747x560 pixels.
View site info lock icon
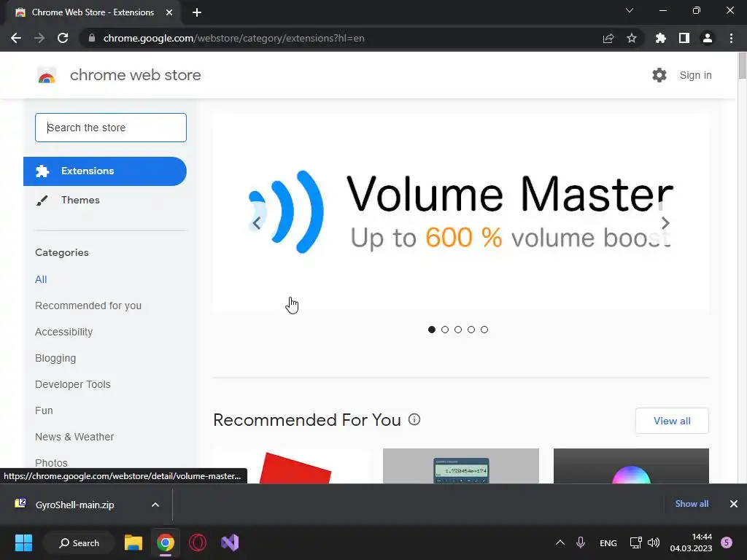point(92,38)
